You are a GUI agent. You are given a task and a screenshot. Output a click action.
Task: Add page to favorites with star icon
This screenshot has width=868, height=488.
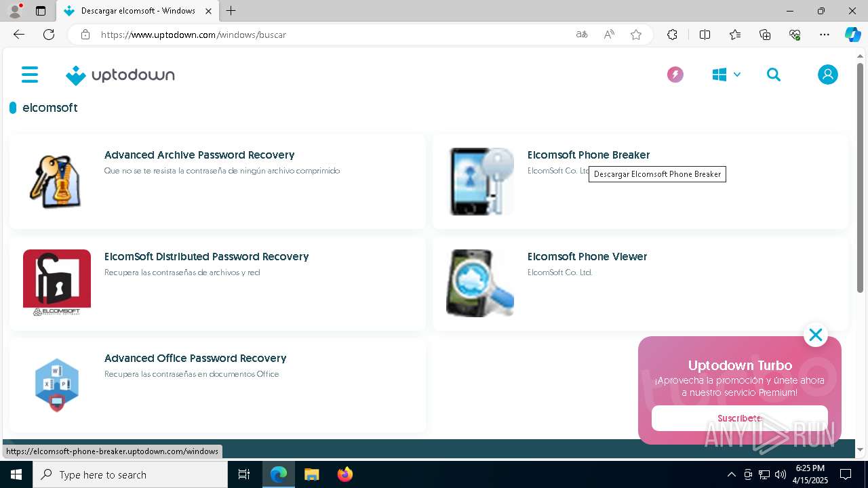coord(636,35)
